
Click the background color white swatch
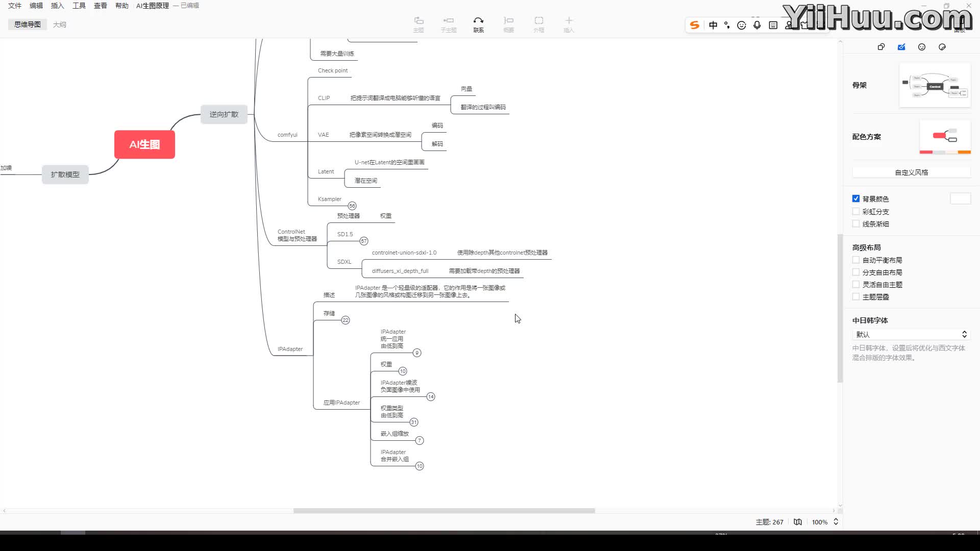point(960,199)
